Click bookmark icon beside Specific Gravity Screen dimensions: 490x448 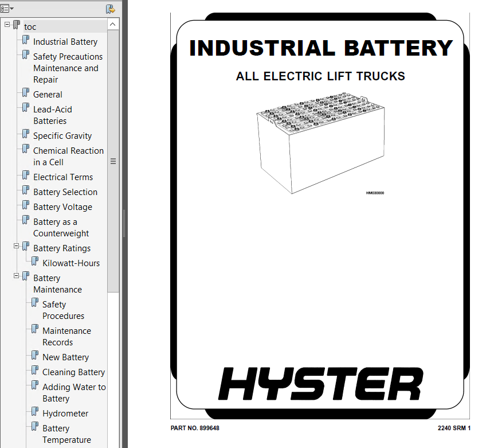tap(26, 134)
